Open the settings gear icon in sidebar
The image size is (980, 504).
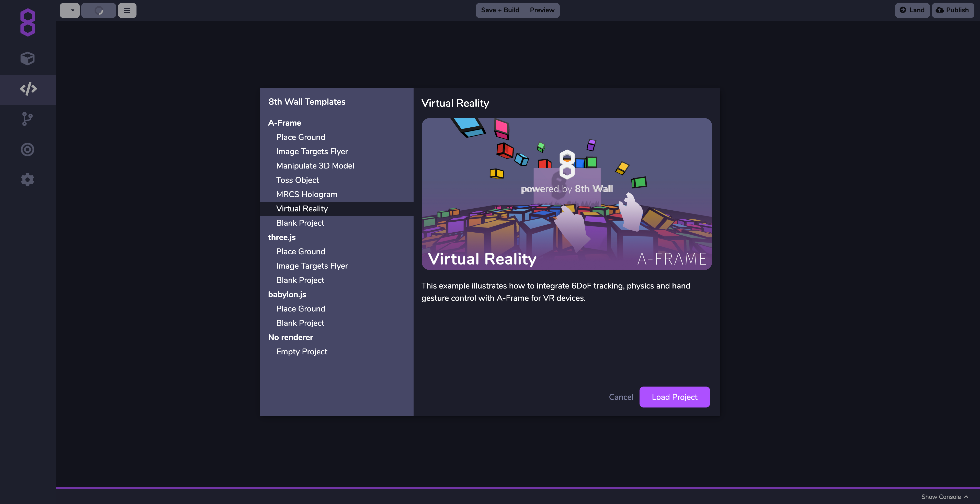(27, 179)
